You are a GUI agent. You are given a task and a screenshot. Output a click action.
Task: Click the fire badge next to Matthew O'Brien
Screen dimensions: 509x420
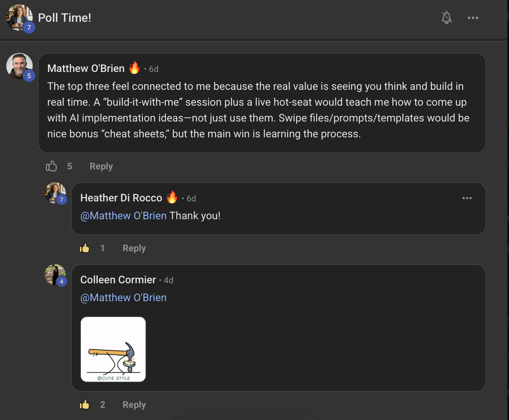coord(134,68)
